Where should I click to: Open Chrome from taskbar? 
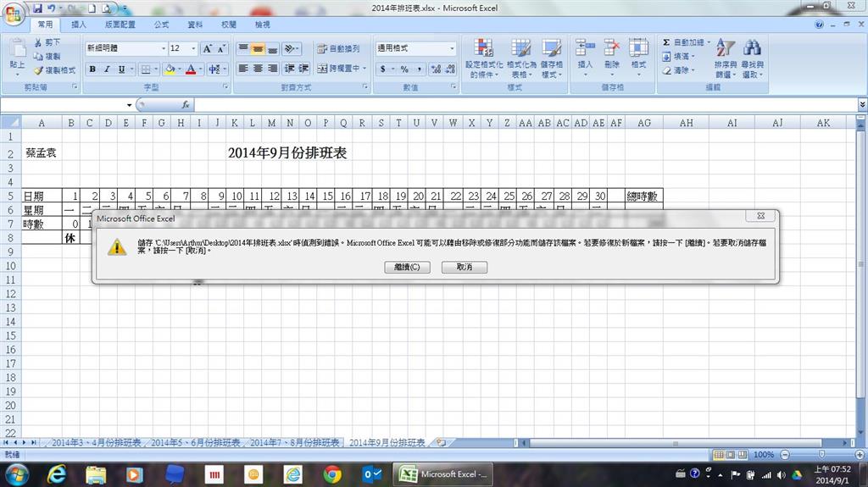tap(332, 474)
